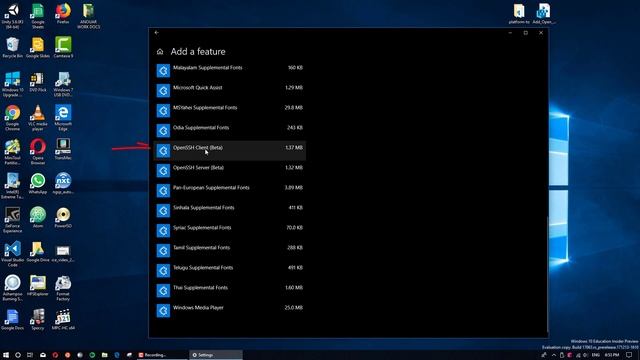Choose Telugu Supplemental Fonts feature
This screenshot has width=640, height=360.
[x=230, y=271]
